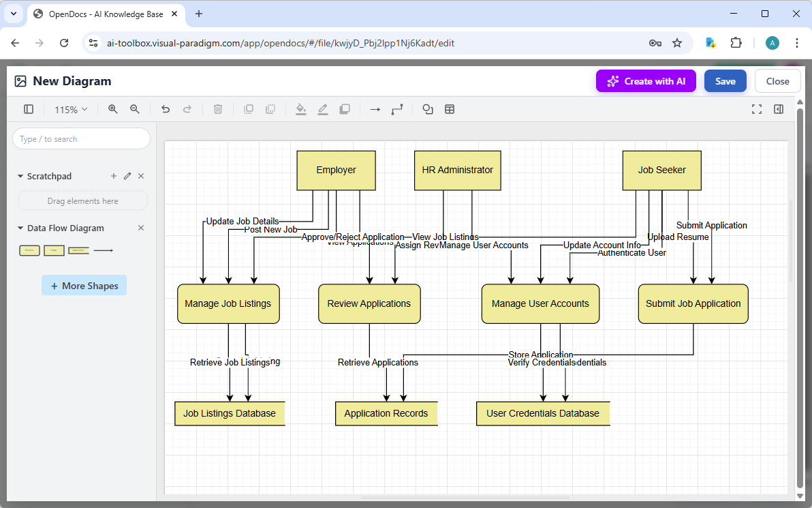Viewport: 812px width, 508px height.
Task: Open Chrome's three-dot menu
Action: click(x=797, y=42)
